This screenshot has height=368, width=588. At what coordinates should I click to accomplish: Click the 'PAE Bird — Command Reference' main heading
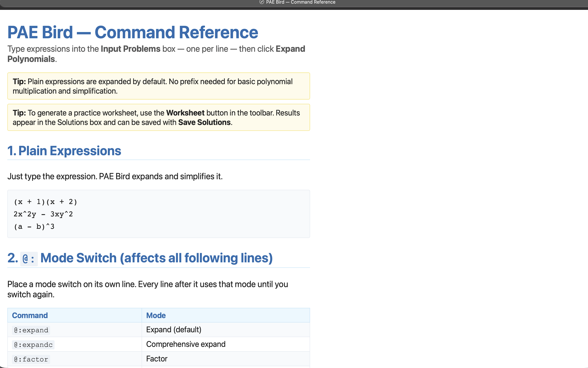click(133, 32)
